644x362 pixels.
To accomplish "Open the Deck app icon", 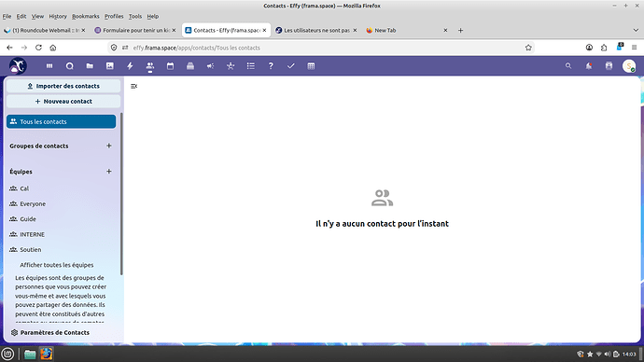I will pos(190,66).
